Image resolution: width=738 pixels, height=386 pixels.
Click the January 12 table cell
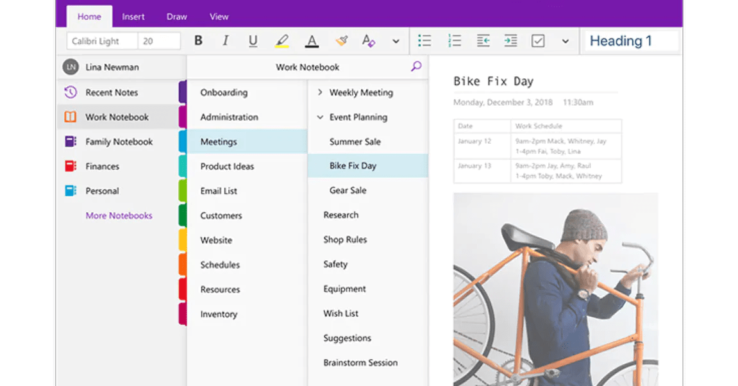click(482, 146)
